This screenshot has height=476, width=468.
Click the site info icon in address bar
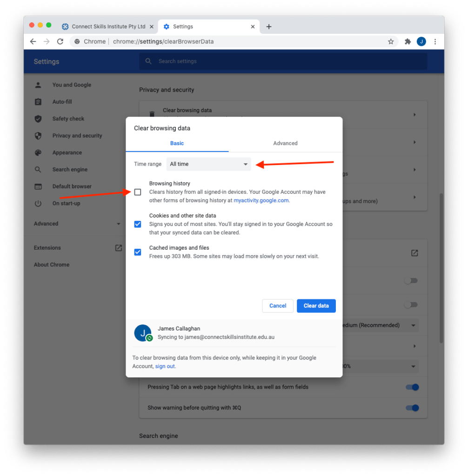coord(77,41)
